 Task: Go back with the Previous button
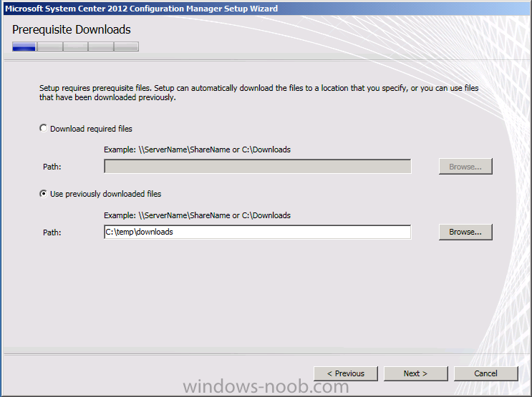pyautogui.click(x=345, y=373)
